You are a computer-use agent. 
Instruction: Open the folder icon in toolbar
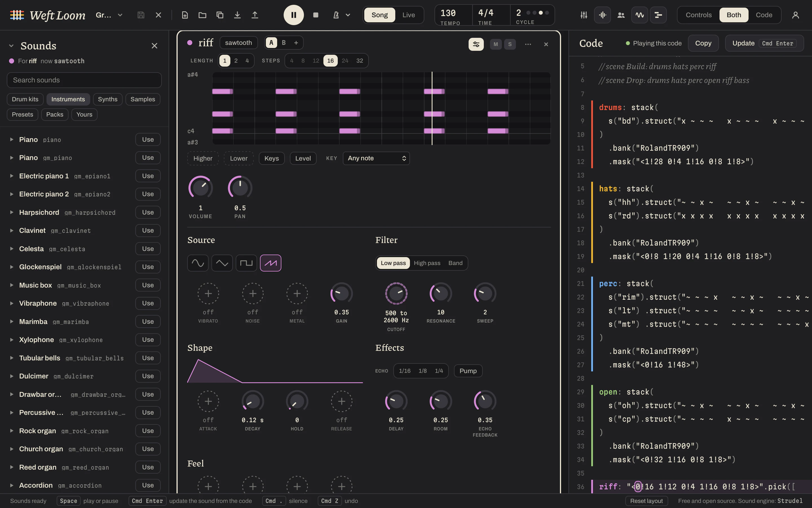point(202,15)
